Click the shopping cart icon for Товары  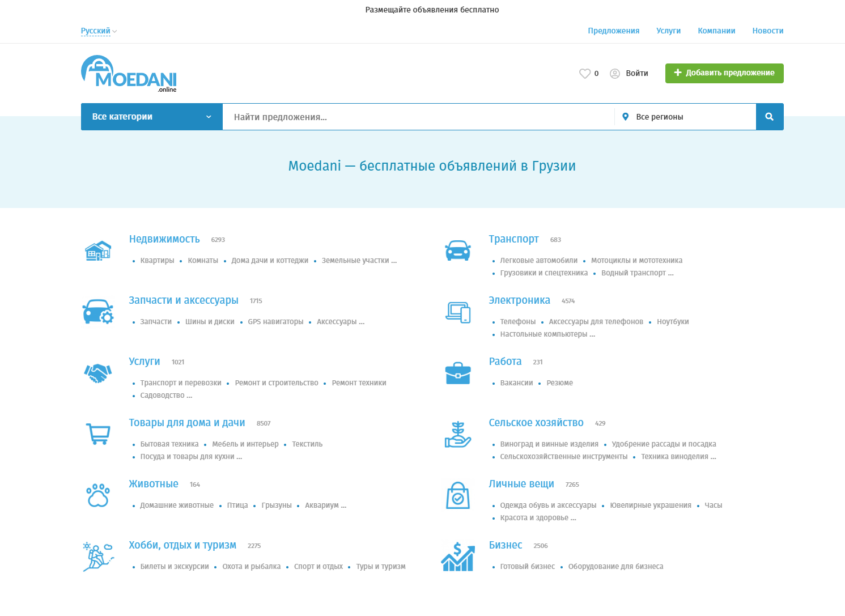[98, 434]
